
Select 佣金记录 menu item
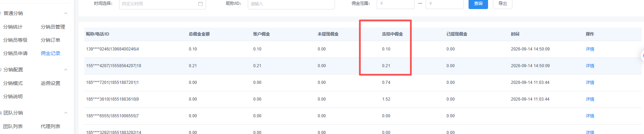50,53
